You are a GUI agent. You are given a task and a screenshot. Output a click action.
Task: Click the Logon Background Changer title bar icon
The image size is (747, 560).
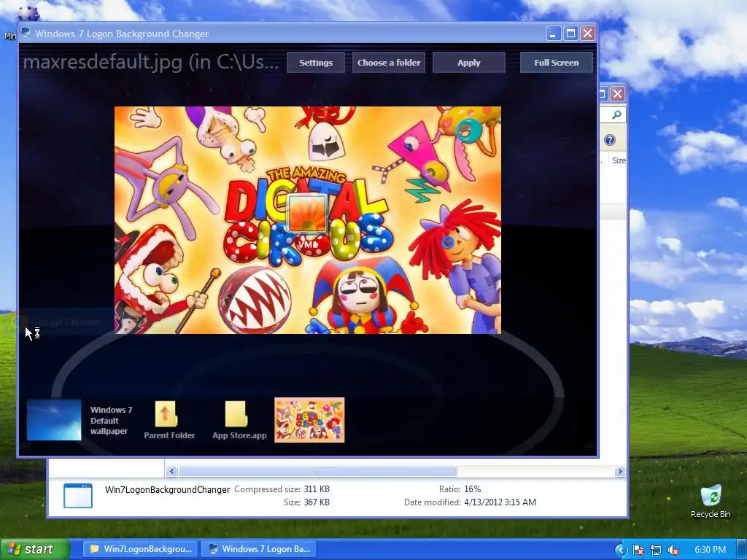[x=26, y=34]
